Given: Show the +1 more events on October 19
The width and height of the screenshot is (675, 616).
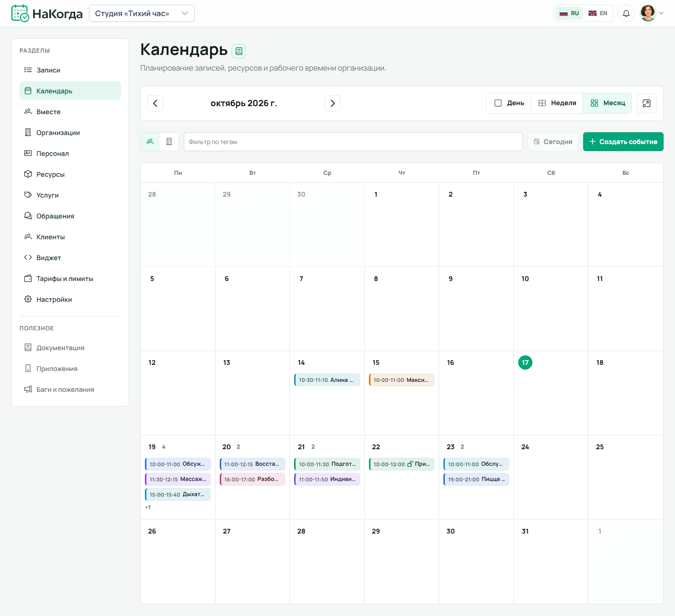Looking at the screenshot, I should 148,507.
